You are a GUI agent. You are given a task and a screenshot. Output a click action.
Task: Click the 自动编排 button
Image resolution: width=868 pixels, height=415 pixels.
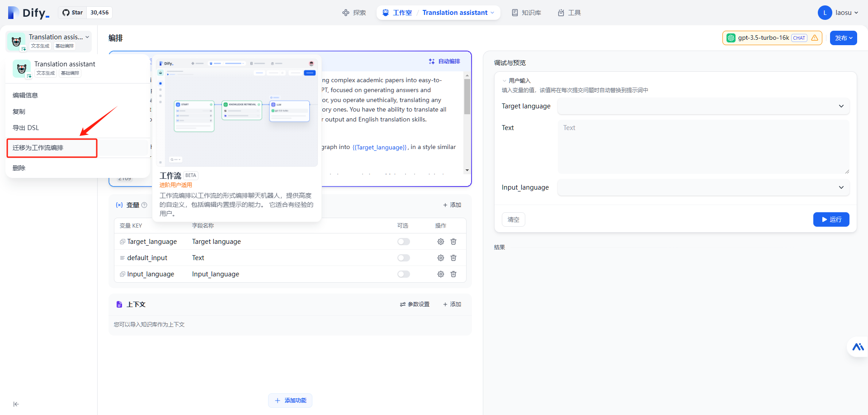pos(444,61)
